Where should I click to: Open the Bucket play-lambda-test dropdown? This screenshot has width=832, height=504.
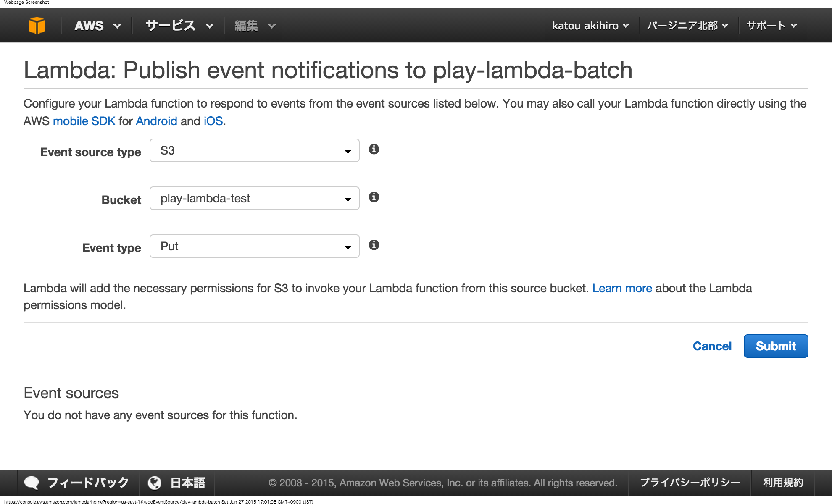click(x=254, y=198)
